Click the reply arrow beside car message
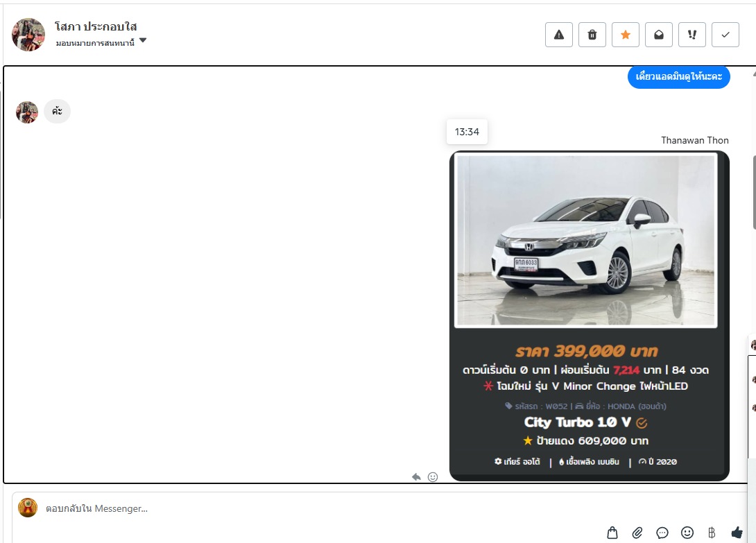This screenshot has width=756, height=543. coord(416,477)
